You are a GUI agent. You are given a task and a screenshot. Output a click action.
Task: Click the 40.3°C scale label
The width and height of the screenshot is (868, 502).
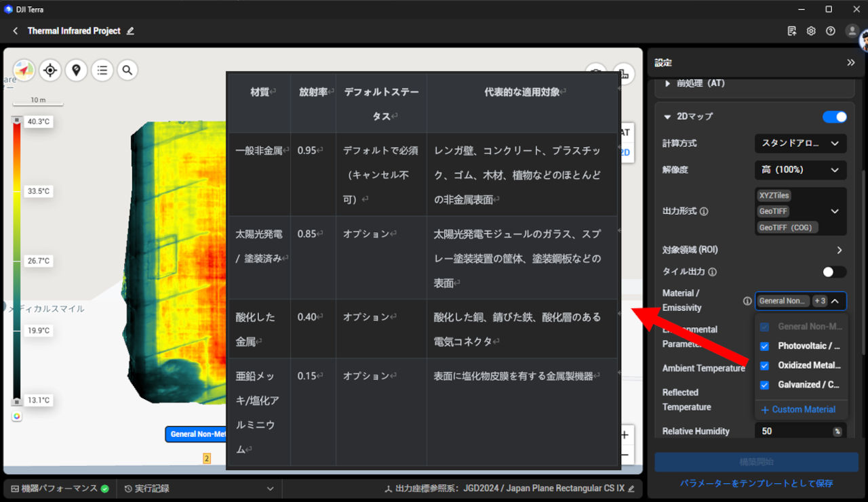click(x=38, y=122)
